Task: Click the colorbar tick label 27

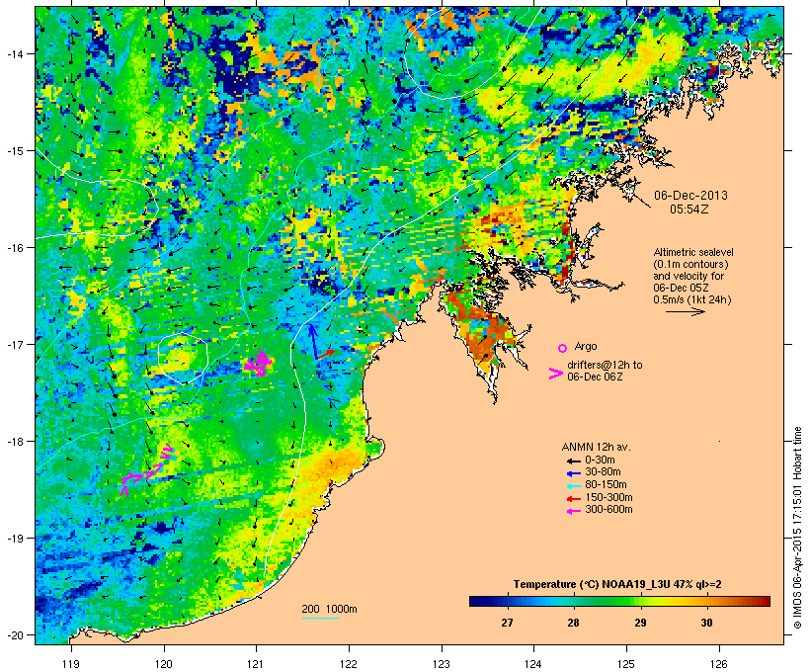Action: [507, 623]
